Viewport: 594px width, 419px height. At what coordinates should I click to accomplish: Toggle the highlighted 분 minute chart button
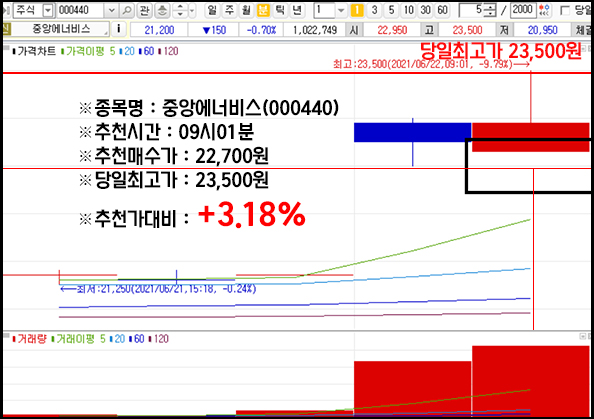(x=263, y=10)
